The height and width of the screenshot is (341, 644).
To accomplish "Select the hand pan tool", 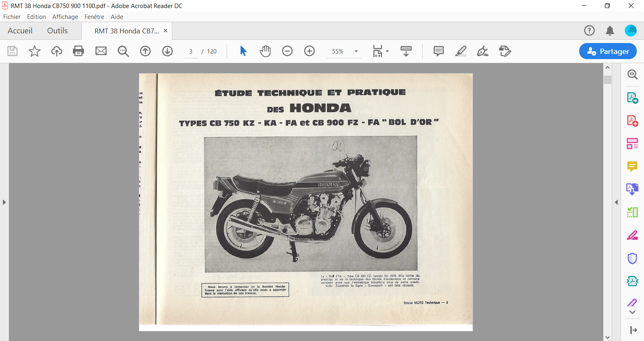I will pyautogui.click(x=265, y=51).
